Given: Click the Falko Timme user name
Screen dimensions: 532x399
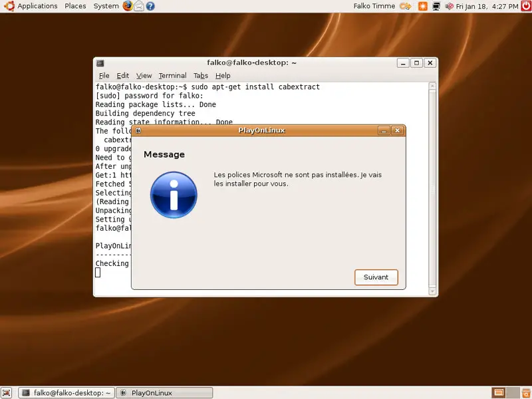Looking at the screenshot, I should point(374,6).
